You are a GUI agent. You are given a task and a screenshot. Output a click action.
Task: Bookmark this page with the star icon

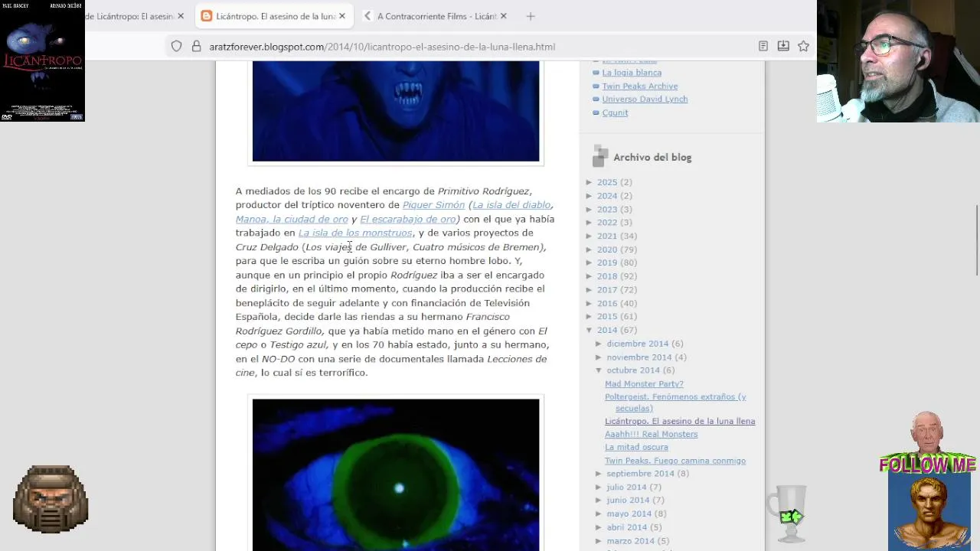pyautogui.click(x=803, y=46)
